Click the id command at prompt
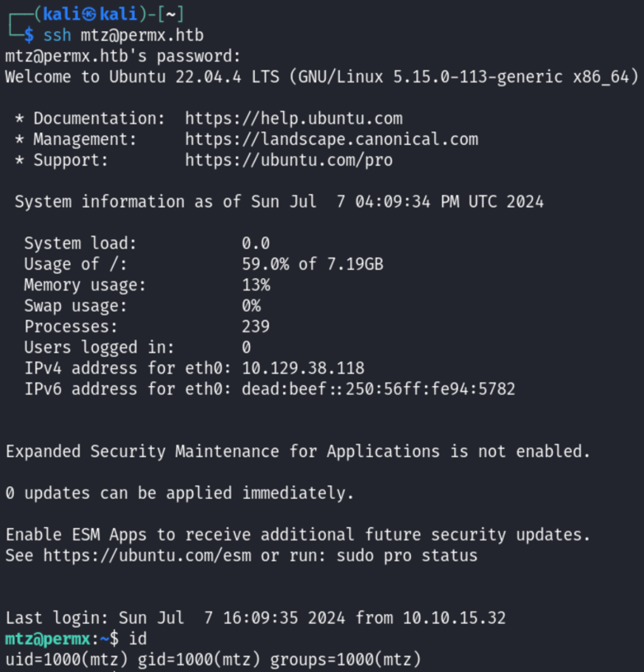Image resolution: width=644 pixels, height=672 pixels. coord(137,639)
